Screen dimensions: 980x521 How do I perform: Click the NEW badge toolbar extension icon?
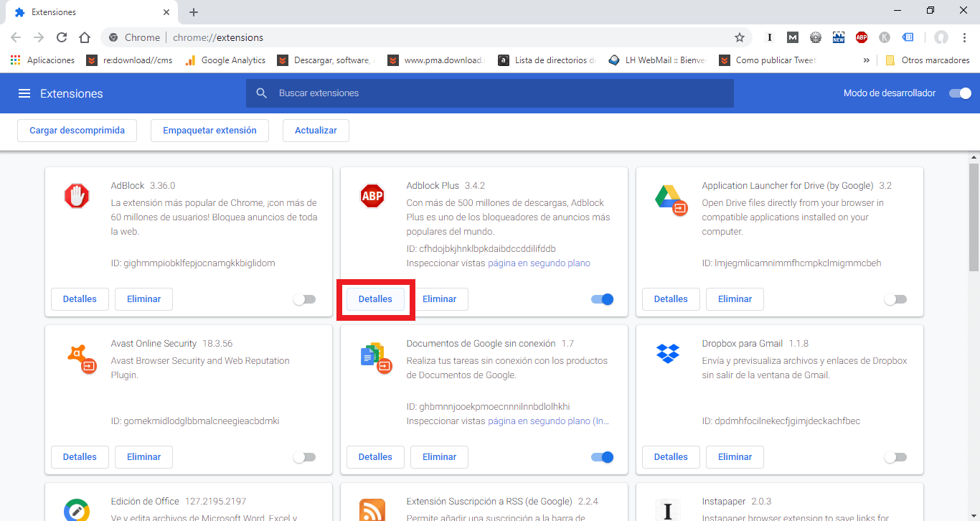[x=839, y=37]
